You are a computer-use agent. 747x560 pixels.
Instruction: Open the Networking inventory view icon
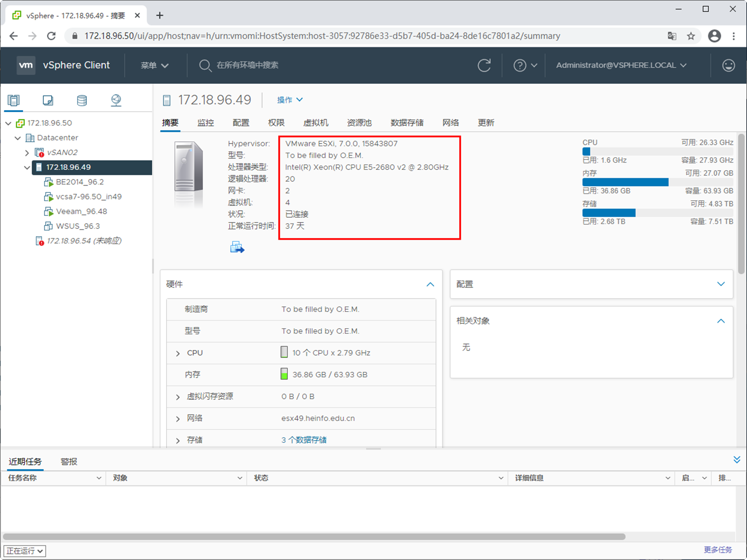[116, 100]
